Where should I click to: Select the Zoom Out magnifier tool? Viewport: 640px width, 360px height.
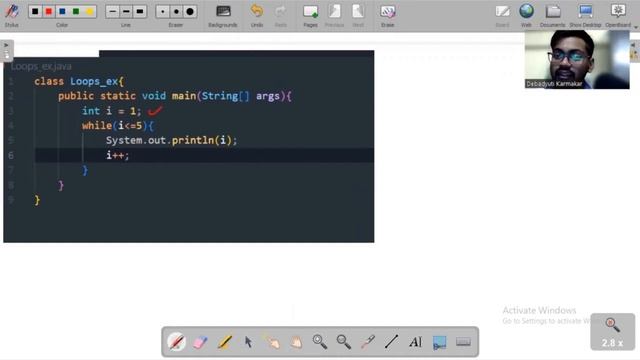pos(344,342)
